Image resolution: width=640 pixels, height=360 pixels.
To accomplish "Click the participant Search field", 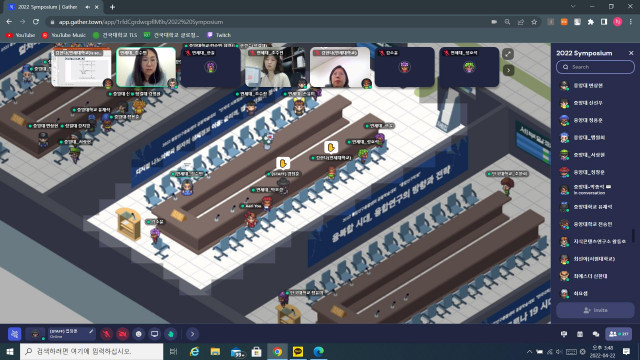I will click(x=596, y=67).
